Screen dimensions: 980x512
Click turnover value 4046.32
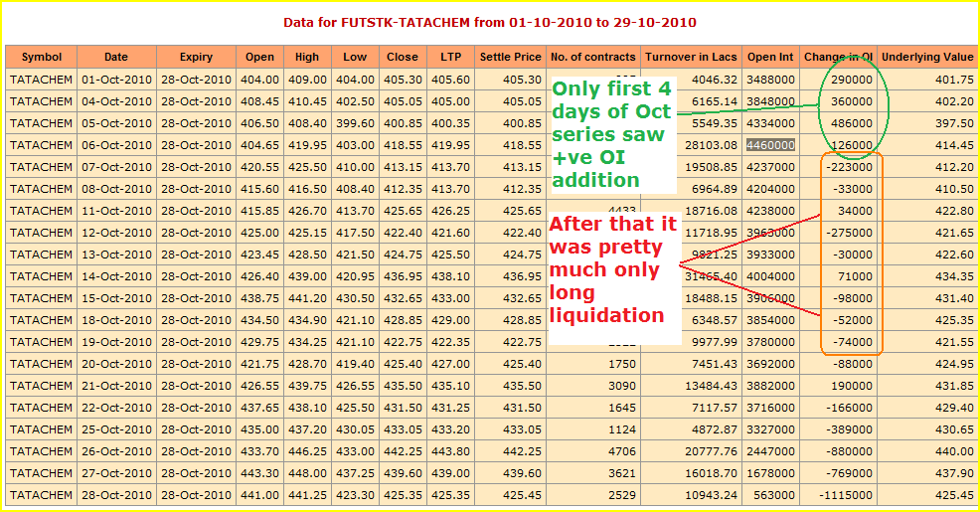(x=715, y=80)
